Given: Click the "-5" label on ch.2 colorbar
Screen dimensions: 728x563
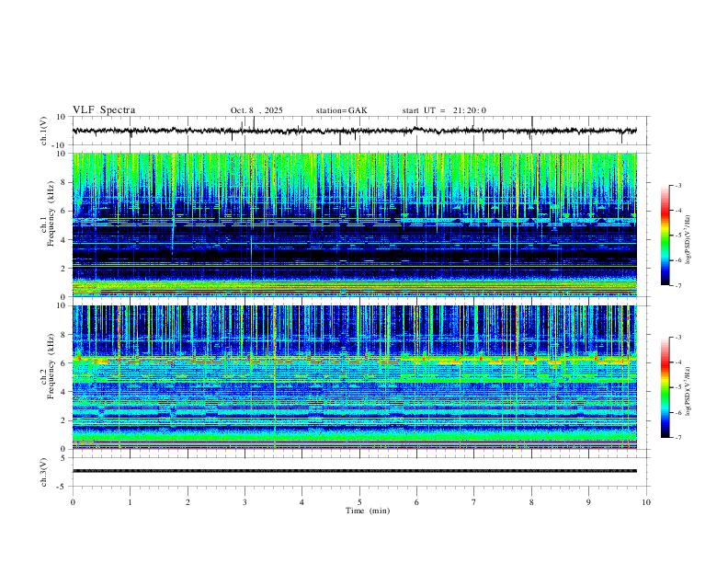Looking at the screenshot, I should coord(677,387).
